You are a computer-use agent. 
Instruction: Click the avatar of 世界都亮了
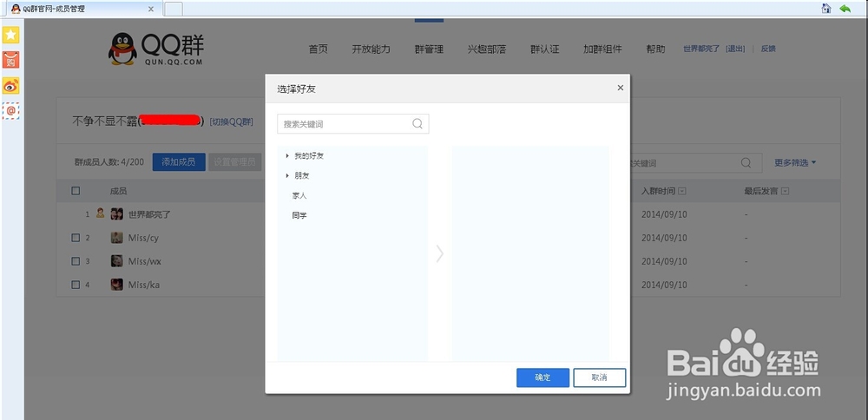[117, 214]
